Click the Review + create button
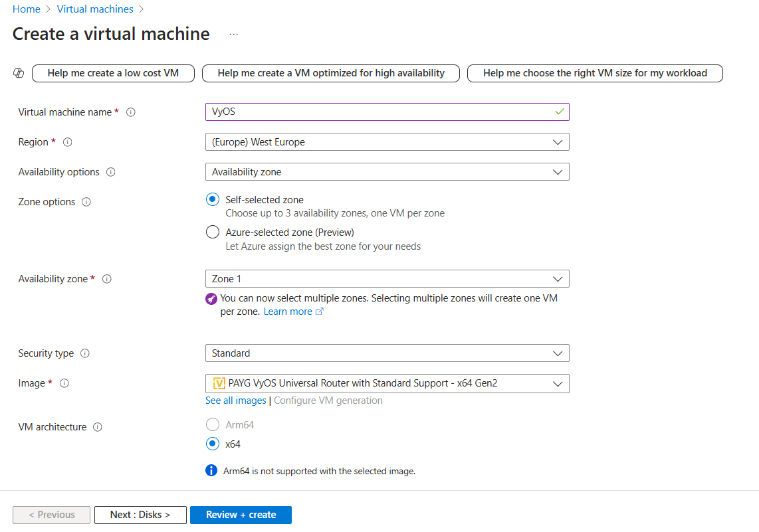This screenshot has height=532, width=759. [241, 515]
